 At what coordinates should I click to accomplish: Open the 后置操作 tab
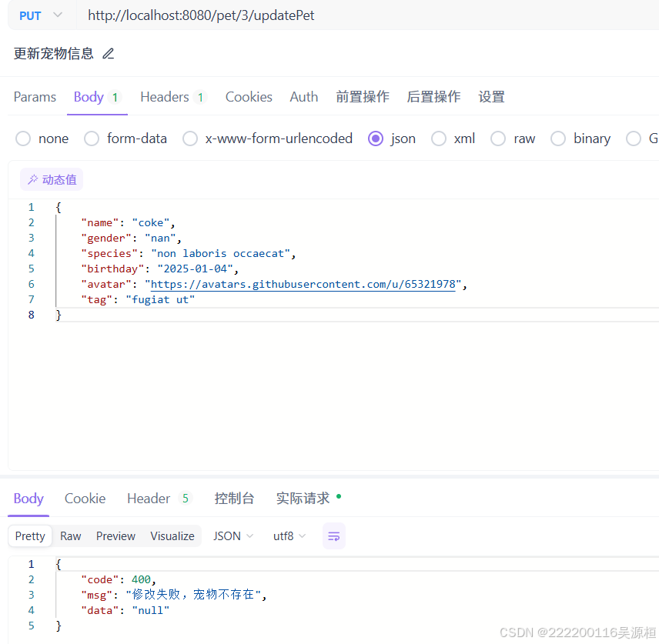tap(433, 97)
